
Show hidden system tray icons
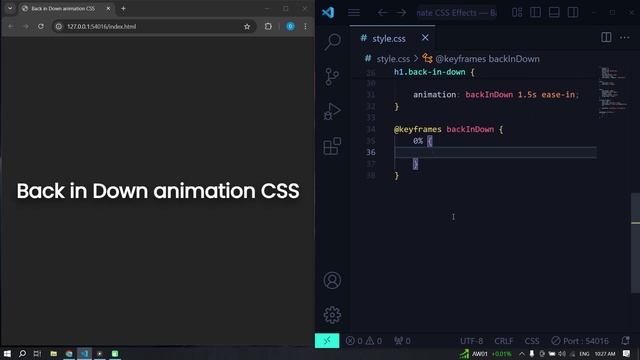tap(522, 354)
